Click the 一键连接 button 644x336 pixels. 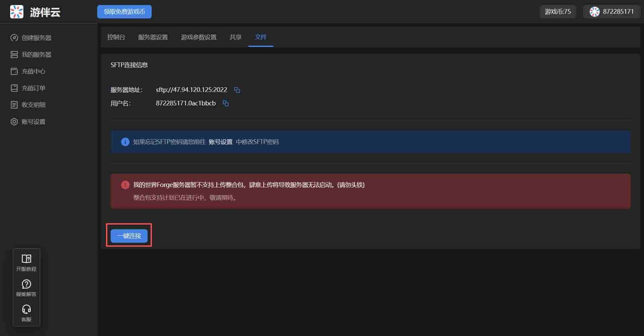coord(129,236)
